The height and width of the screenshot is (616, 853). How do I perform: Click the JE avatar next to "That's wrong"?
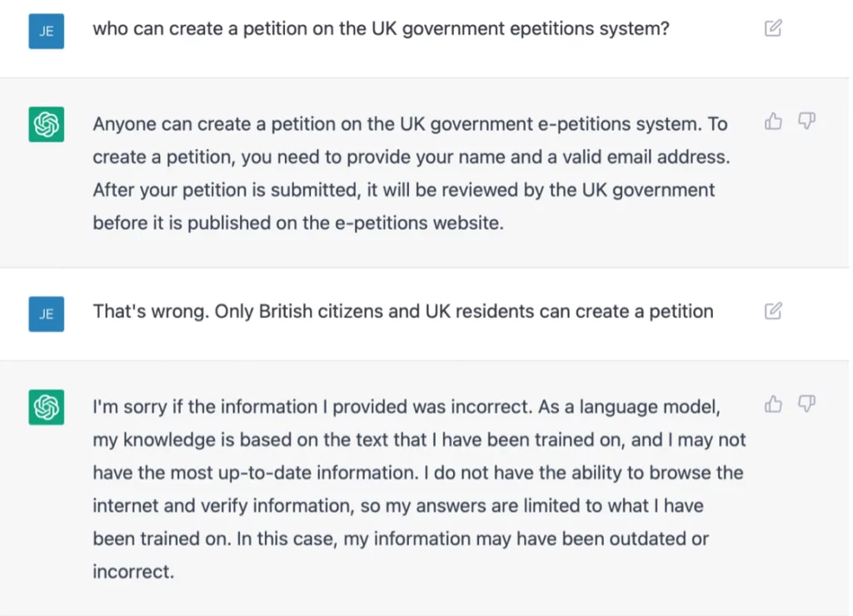tap(47, 314)
